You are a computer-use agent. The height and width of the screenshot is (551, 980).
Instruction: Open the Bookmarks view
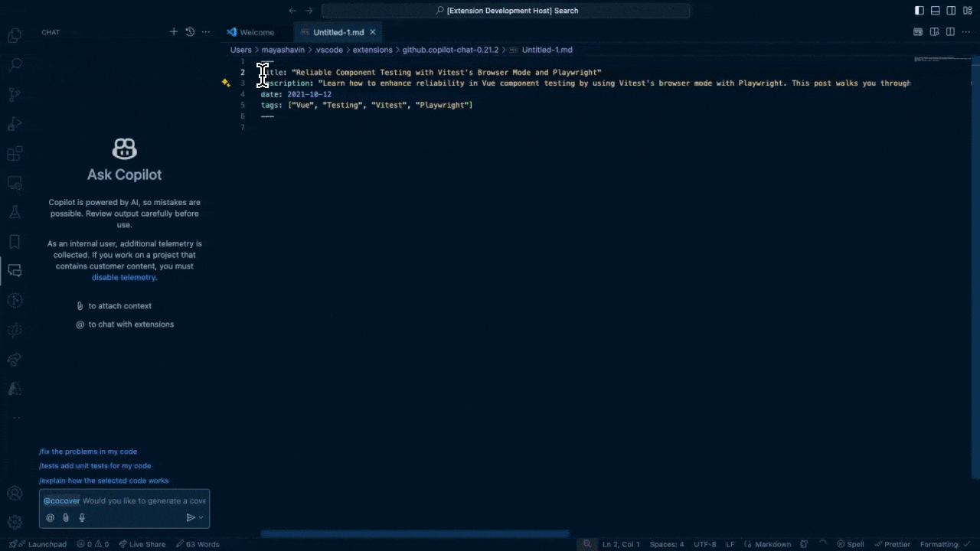pyautogui.click(x=15, y=242)
